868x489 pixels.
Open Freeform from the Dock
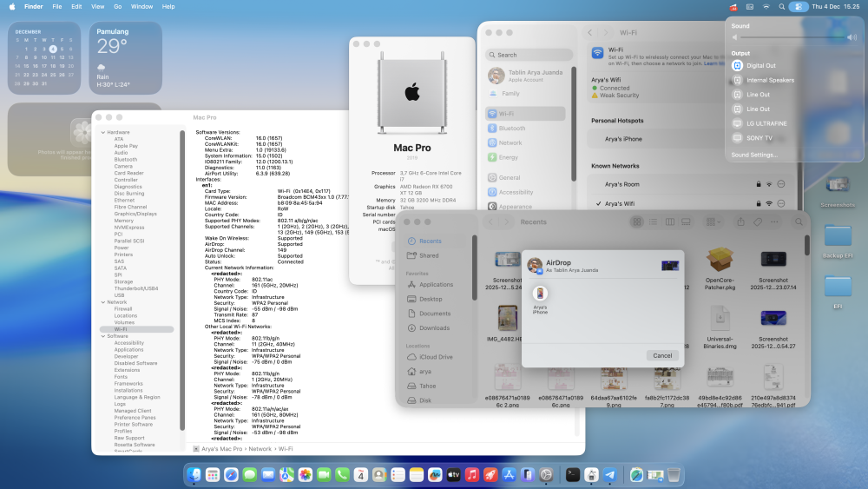point(435,474)
